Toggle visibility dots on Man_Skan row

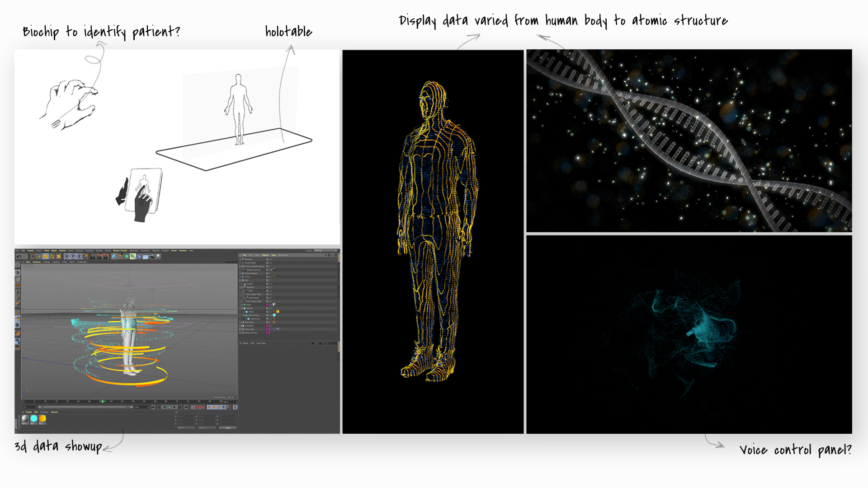(269, 322)
